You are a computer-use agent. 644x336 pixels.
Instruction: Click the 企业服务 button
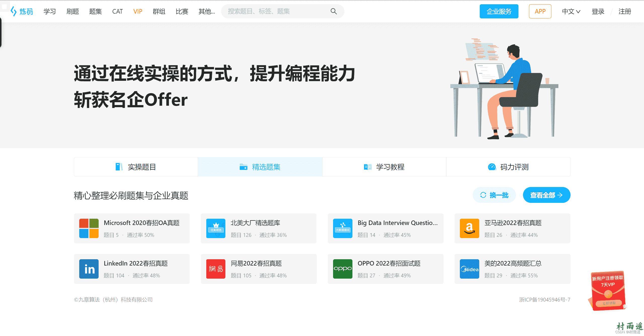click(x=499, y=11)
